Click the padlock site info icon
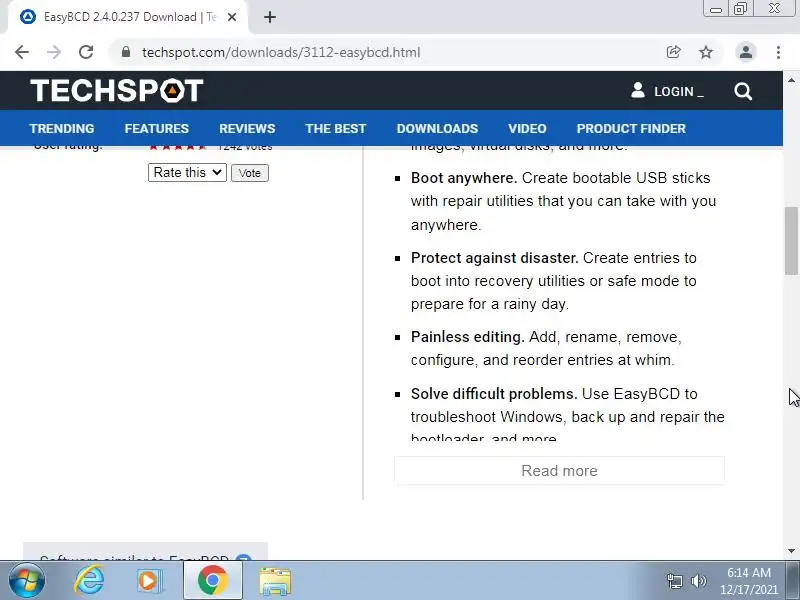This screenshot has height=600, width=800. click(126, 52)
